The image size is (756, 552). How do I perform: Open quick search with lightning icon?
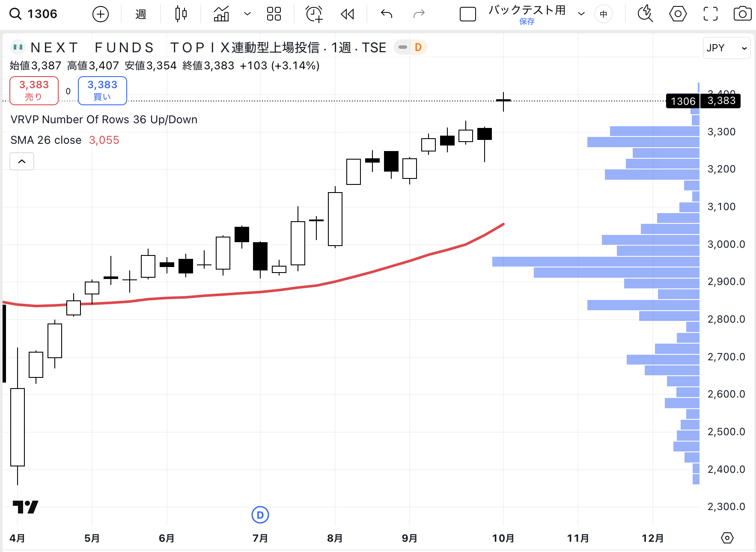[645, 14]
